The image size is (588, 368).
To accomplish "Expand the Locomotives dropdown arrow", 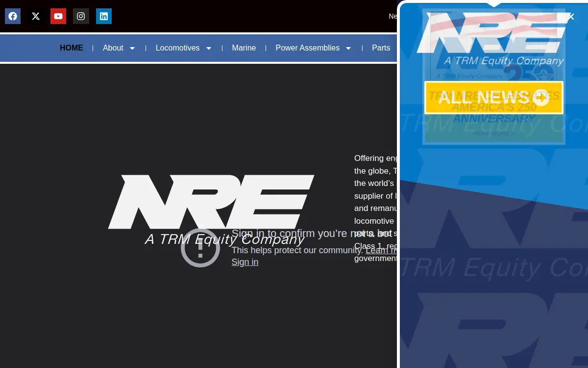I will point(209,48).
